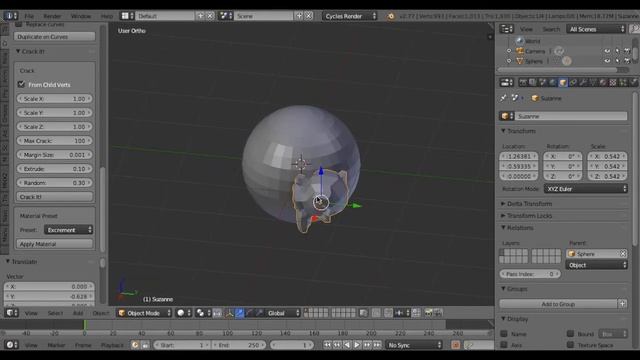640x360 pixels.
Task: Click the Extrude 0.10 slider field
Action: pyautogui.click(x=55, y=169)
